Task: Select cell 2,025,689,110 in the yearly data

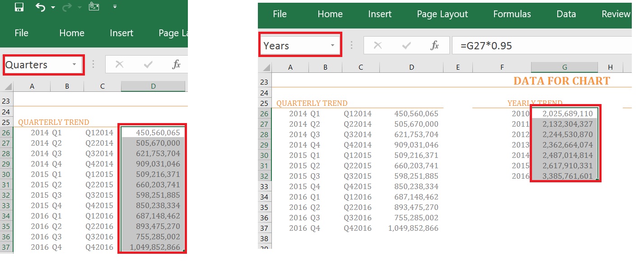Action: coord(565,114)
